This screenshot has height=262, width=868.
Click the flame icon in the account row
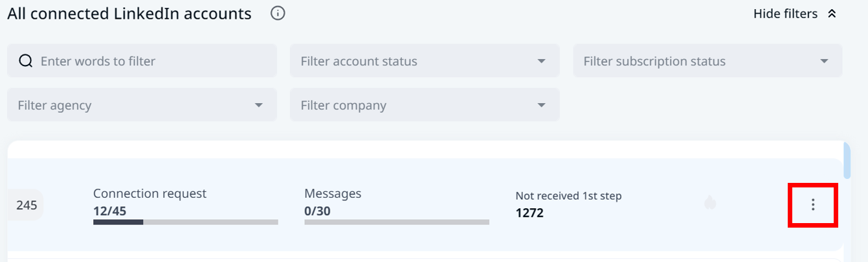coord(710,204)
